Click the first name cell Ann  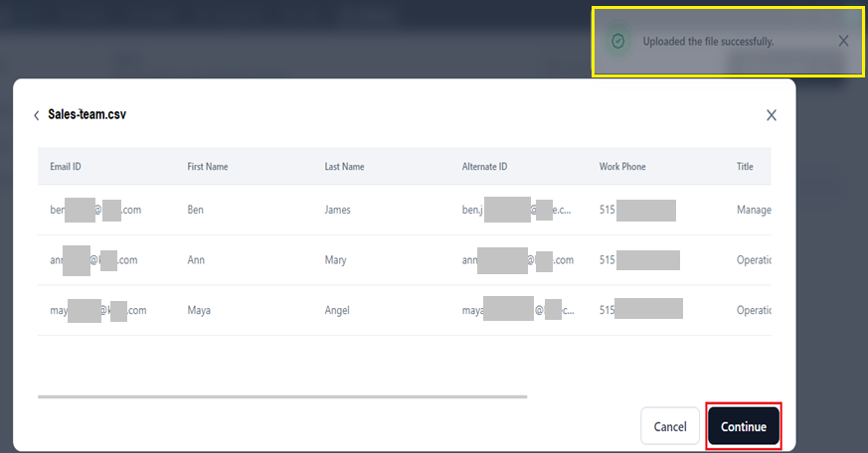(x=196, y=260)
